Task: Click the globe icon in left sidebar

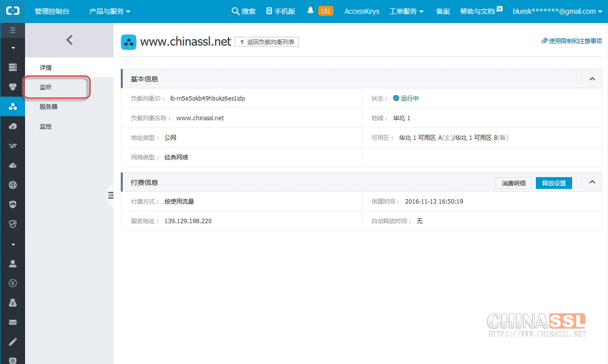Action: click(13, 185)
